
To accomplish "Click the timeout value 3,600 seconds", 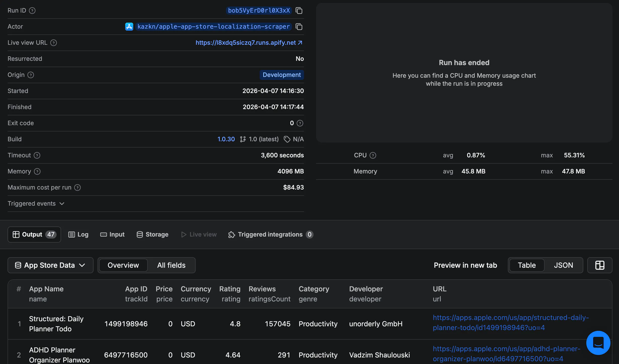I will point(282,155).
